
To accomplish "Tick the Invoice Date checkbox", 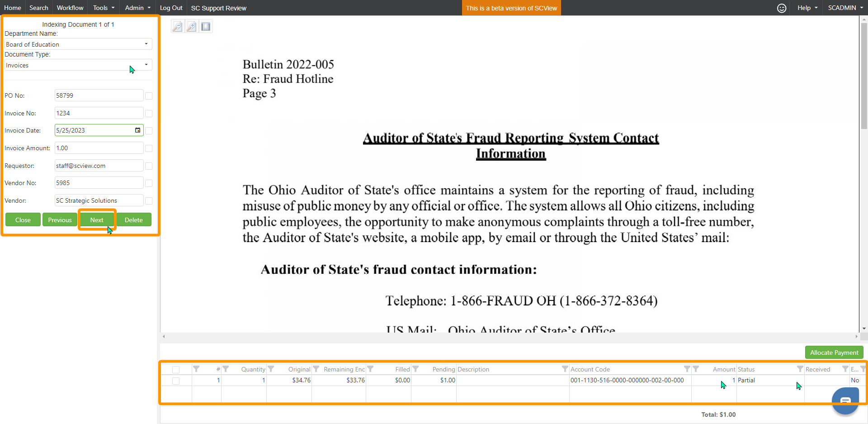I will tap(149, 131).
